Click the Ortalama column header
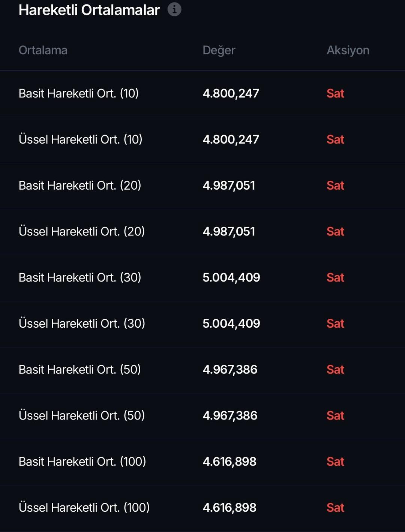The height and width of the screenshot is (532, 405). click(x=43, y=50)
